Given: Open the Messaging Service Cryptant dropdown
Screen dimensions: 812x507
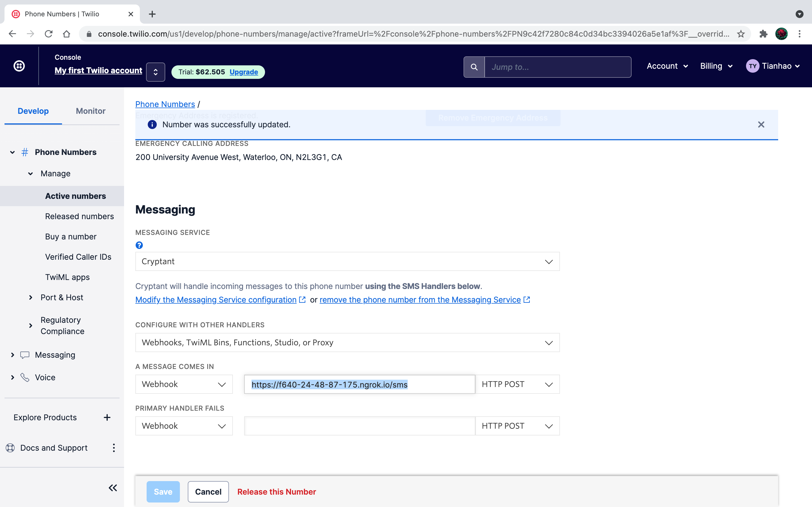Looking at the screenshot, I should (347, 262).
